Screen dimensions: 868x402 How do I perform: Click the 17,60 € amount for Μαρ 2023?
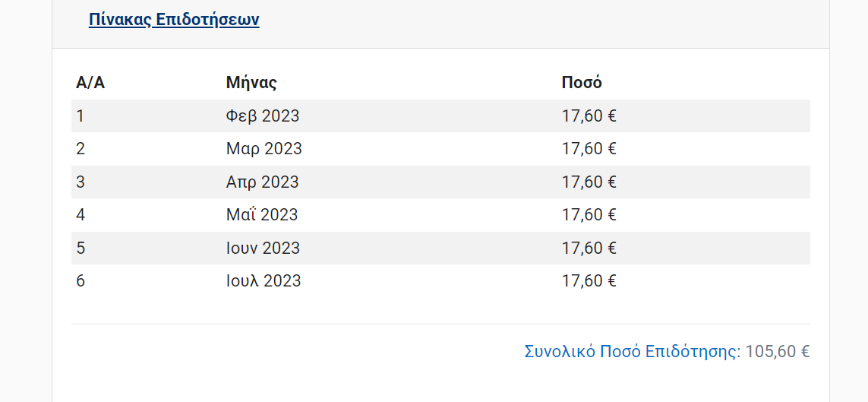(x=589, y=149)
